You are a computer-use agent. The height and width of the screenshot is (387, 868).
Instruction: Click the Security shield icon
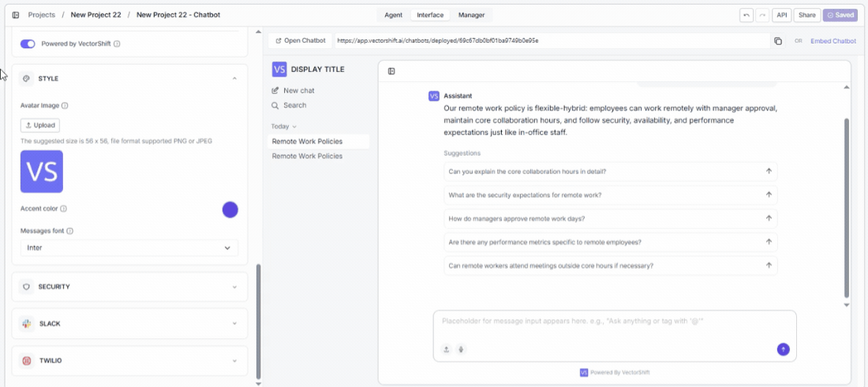tap(26, 287)
